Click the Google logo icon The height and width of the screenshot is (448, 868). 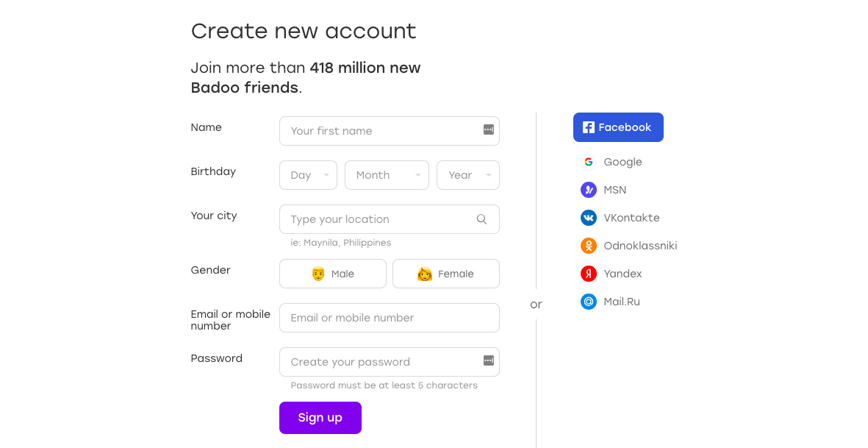click(x=589, y=162)
